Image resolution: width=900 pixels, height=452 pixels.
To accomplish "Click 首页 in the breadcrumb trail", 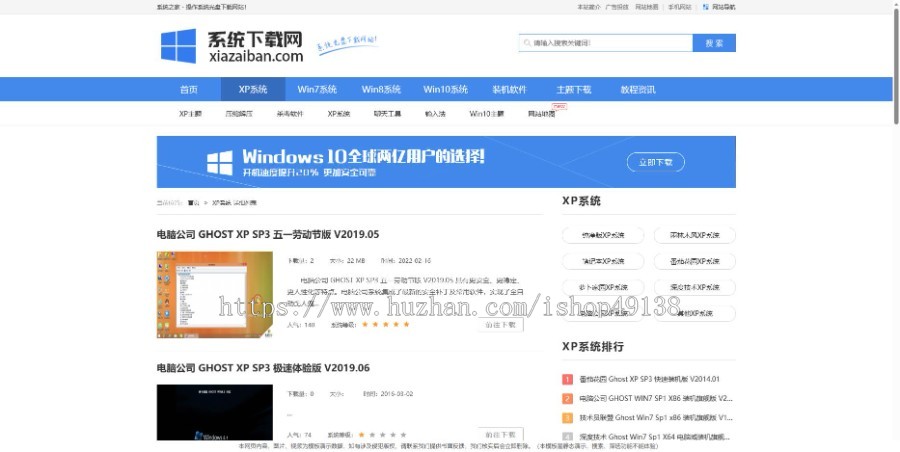I will 193,203.
